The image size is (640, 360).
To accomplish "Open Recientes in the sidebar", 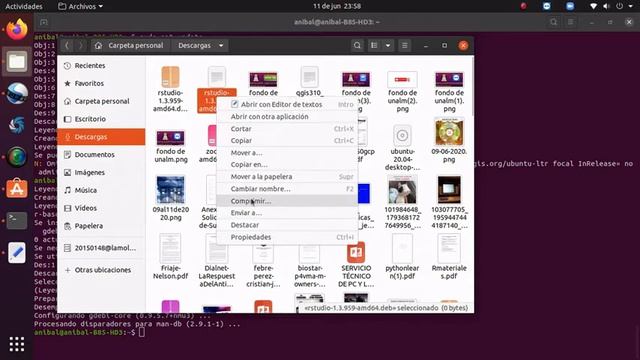I will [101, 65].
